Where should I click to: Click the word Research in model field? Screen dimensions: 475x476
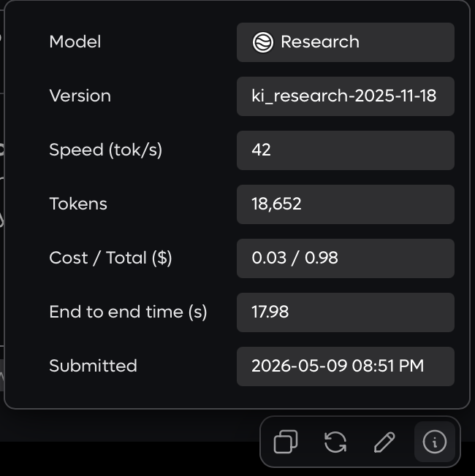pos(320,42)
